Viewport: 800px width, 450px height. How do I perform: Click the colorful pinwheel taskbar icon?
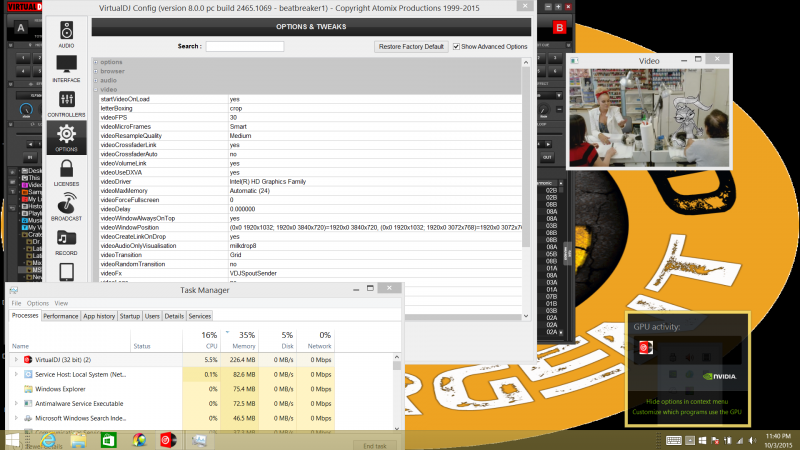point(139,440)
